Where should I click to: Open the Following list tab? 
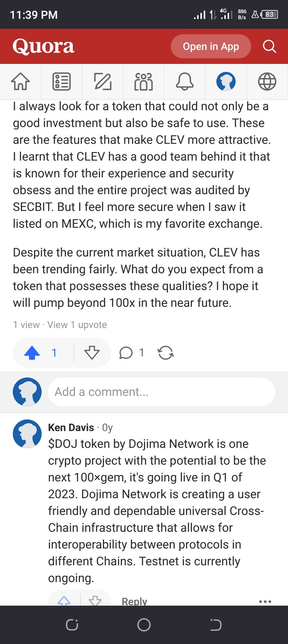(62, 81)
